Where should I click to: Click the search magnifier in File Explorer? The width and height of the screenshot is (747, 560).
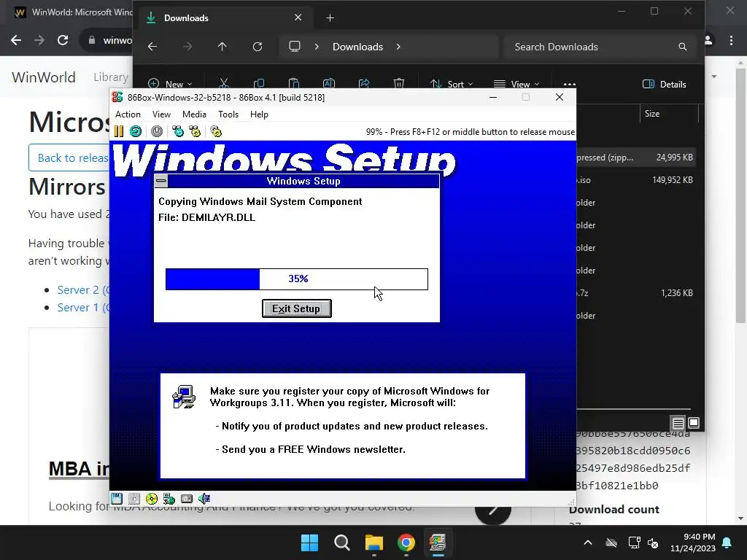683,47
